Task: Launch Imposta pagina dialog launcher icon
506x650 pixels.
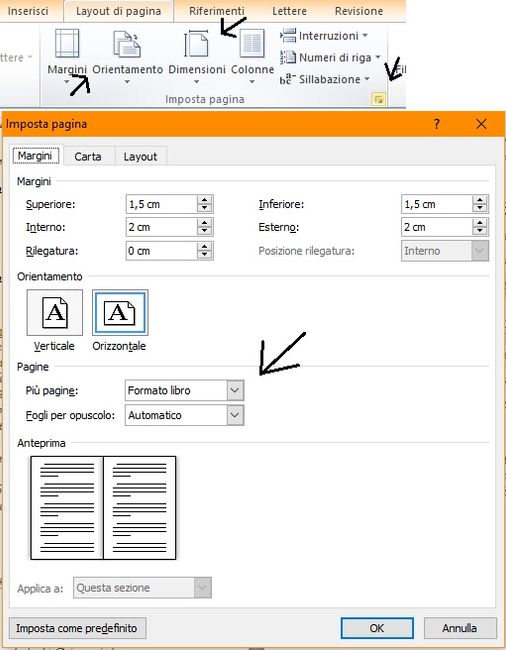Action: (378, 99)
